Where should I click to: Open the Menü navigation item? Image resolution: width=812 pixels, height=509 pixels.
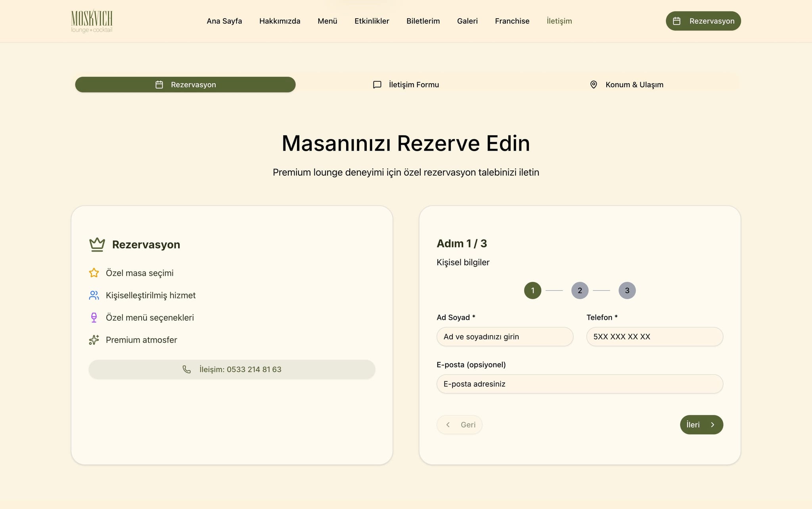click(327, 21)
